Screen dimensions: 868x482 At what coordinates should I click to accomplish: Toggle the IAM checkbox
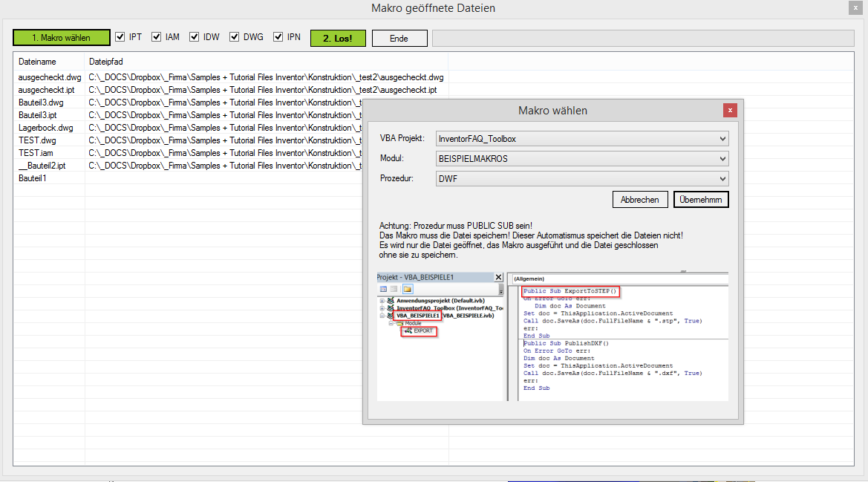(157, 37)
